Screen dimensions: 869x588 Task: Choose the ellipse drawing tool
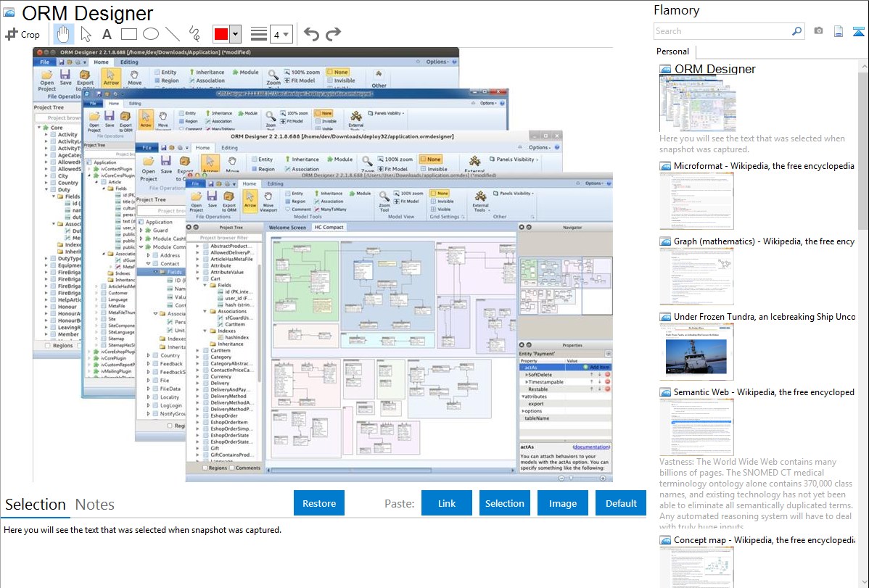pos(151,34)
